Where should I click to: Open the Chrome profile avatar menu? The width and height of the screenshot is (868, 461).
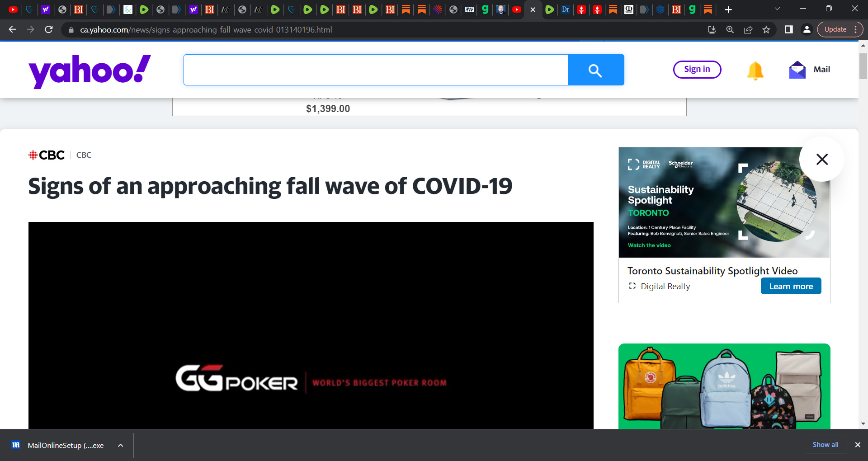pyautogui.click(x=807, y=29)
